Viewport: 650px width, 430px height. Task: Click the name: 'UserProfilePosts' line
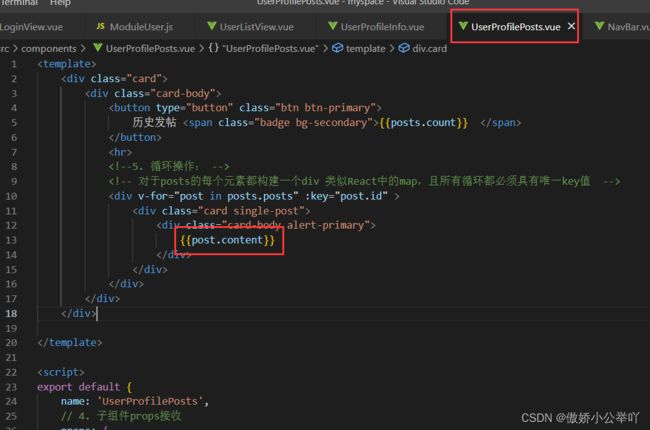(x=135, y=401)
